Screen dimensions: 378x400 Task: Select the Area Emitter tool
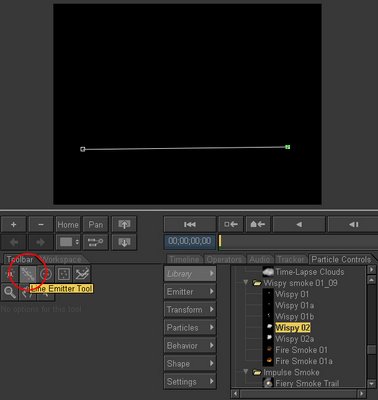(64, 274)
